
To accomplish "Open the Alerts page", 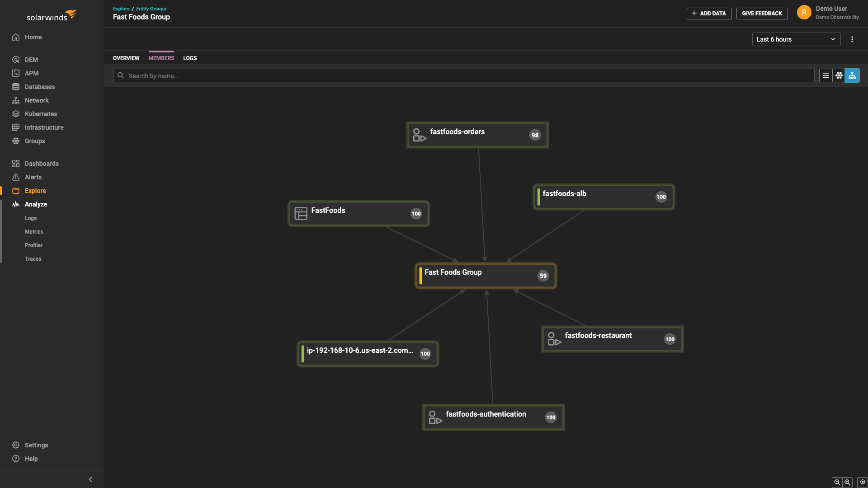I will click(33, 177).
